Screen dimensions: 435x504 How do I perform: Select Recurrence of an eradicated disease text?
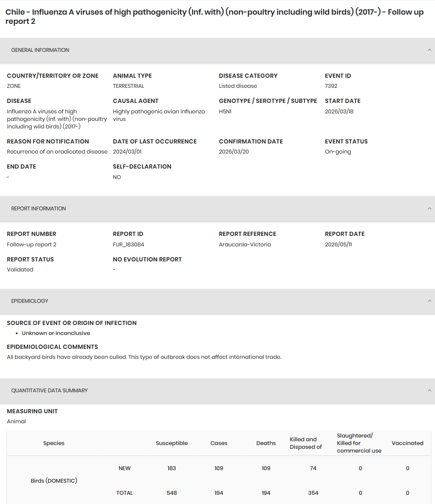[x=57, y=152]
